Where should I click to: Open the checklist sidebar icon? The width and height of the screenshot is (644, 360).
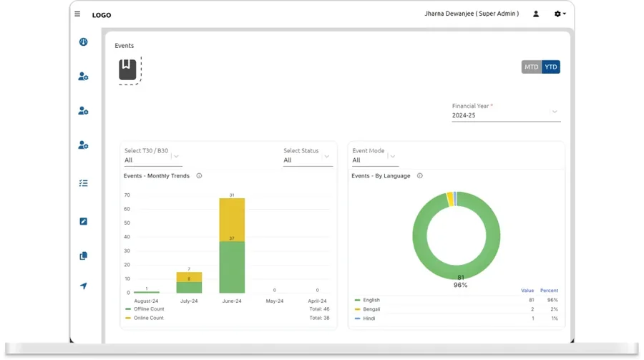point(84,183)
